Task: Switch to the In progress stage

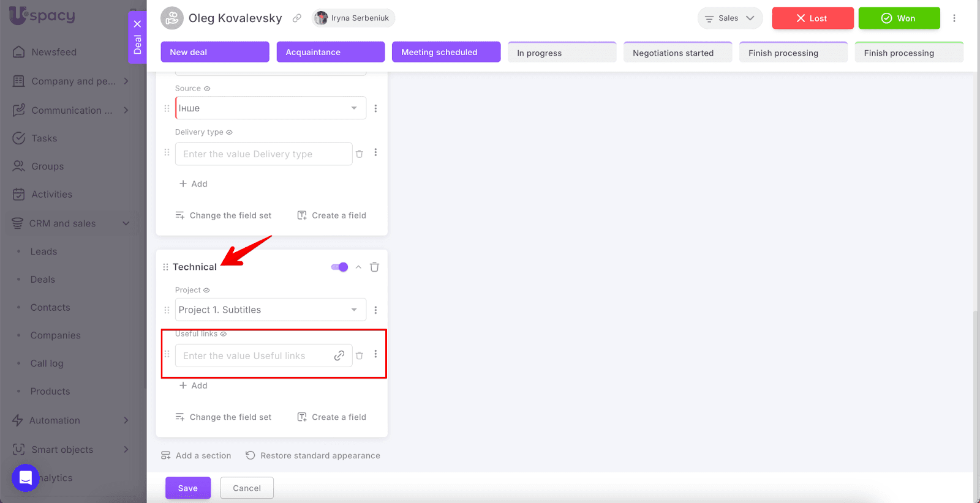Action: click(x=561, y=53)
